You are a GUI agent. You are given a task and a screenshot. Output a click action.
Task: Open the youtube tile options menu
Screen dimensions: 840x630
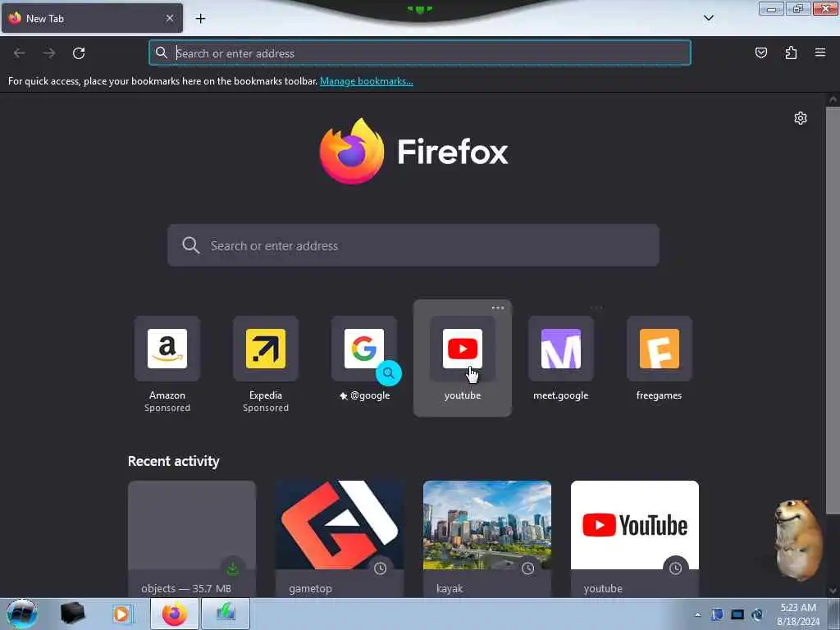(x=498, y=308)
